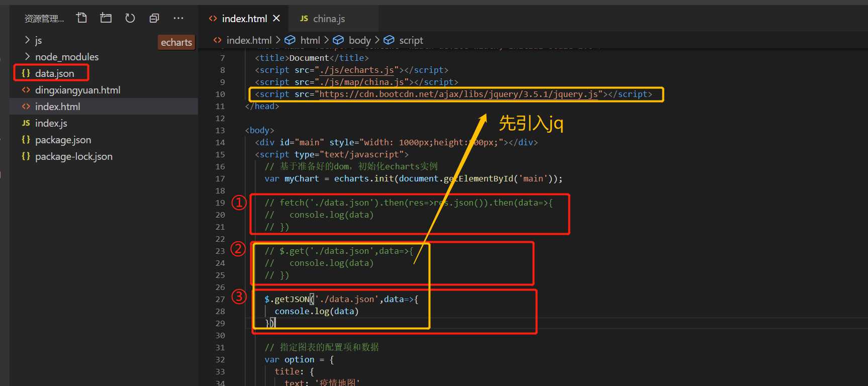The width and height of the screenshot is (868, 386).
Task: Click the index.html breadcrumb
Action: pos(249,40)
